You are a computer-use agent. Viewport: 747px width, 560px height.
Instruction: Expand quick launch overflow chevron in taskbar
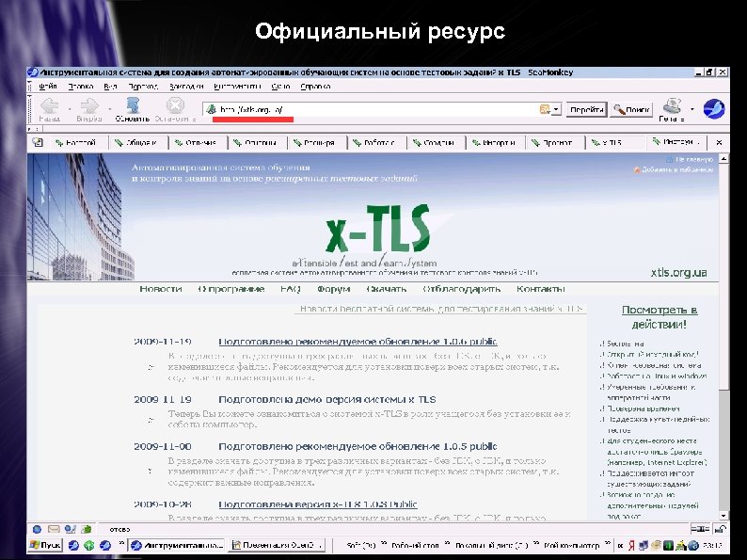tap(121, 543)
